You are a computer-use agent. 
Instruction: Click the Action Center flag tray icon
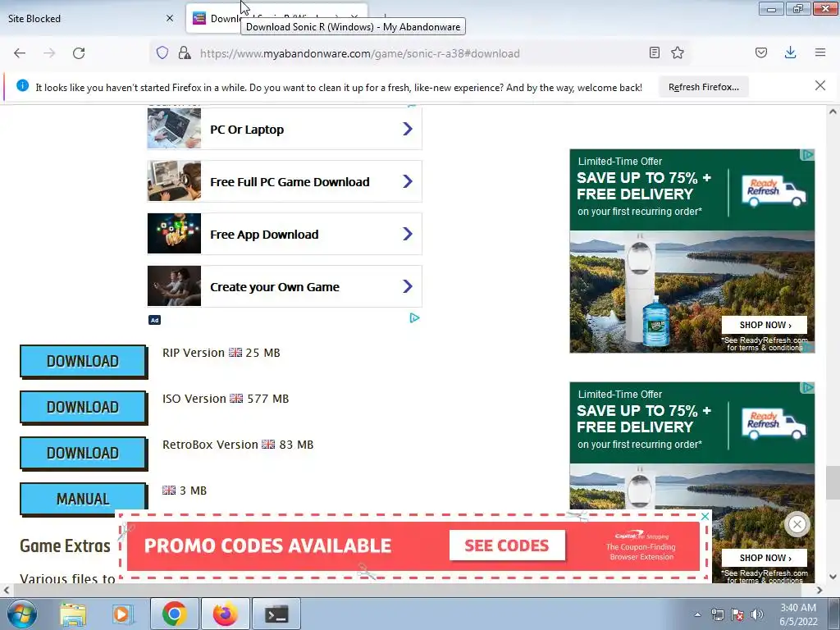[x=737, y=614]
